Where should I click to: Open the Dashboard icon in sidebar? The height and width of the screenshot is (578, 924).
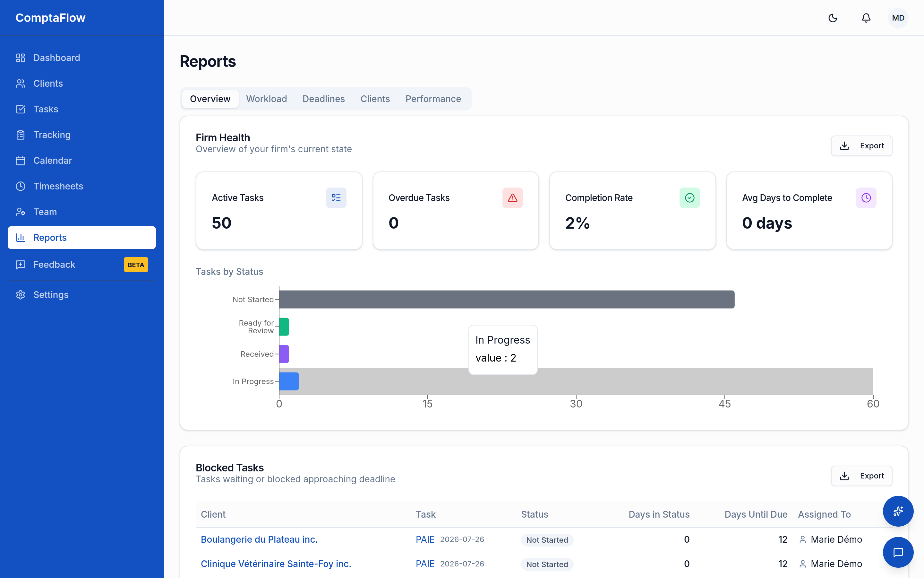pos(21,58)
